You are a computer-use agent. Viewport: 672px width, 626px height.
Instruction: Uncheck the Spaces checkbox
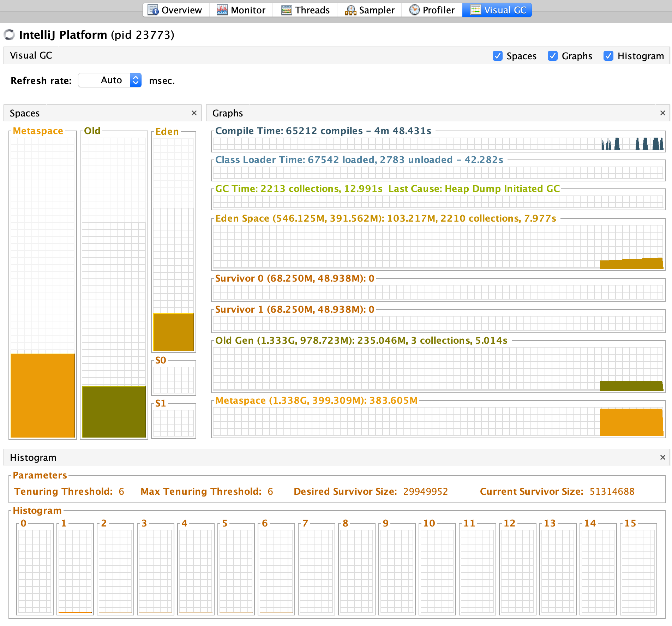497,56
